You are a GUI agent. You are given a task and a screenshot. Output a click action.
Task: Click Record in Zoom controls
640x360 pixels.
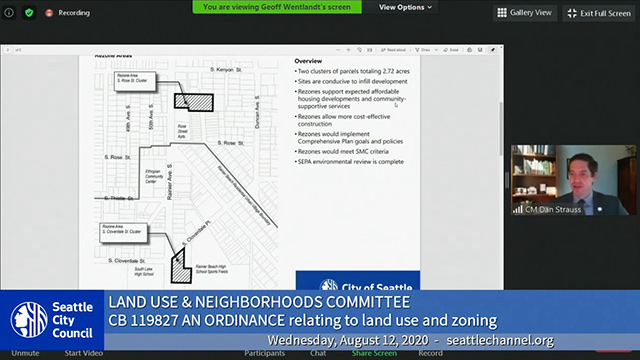(x=430, y=353)
